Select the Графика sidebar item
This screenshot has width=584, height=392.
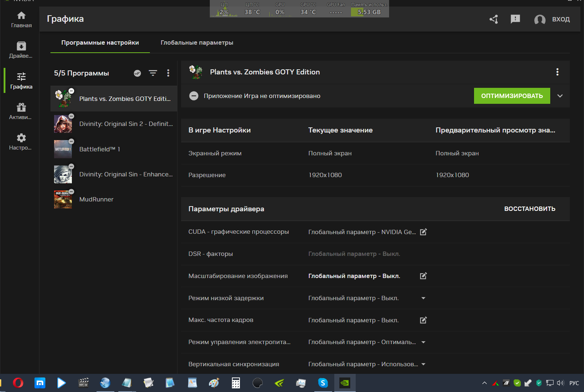pyautogui.click(x=21, y=81)
